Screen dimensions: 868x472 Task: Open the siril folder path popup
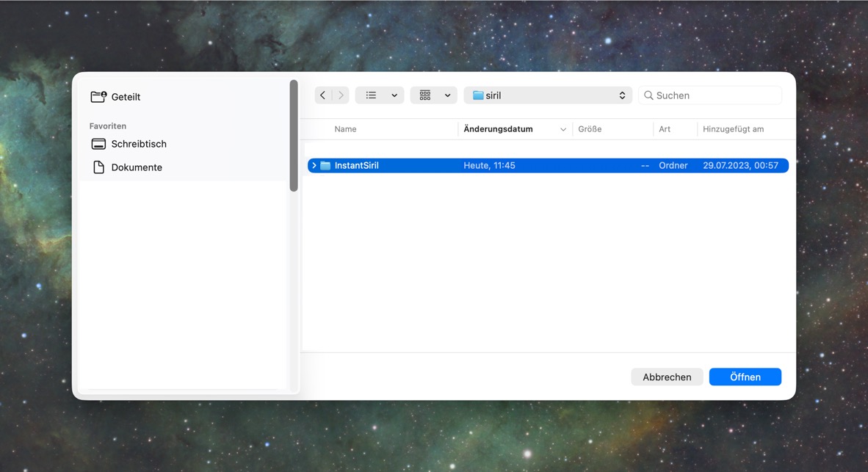548,95
